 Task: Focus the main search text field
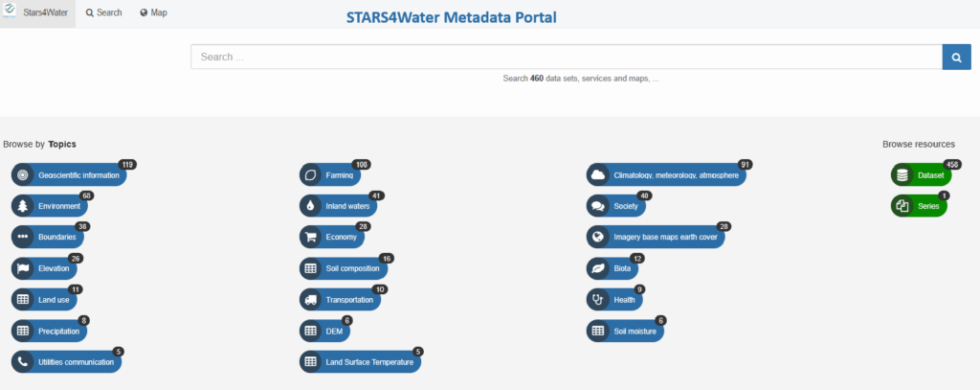pos(567,57)
